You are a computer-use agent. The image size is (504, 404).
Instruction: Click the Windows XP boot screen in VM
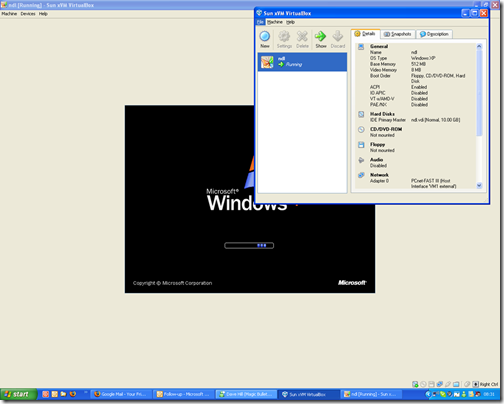(250, 199)
